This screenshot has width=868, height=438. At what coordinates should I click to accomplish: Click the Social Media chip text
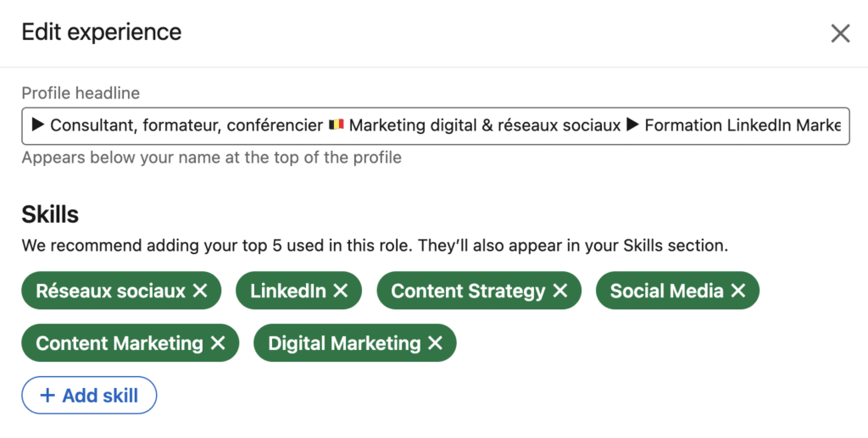pyautogui.click(x=666, y=291)
